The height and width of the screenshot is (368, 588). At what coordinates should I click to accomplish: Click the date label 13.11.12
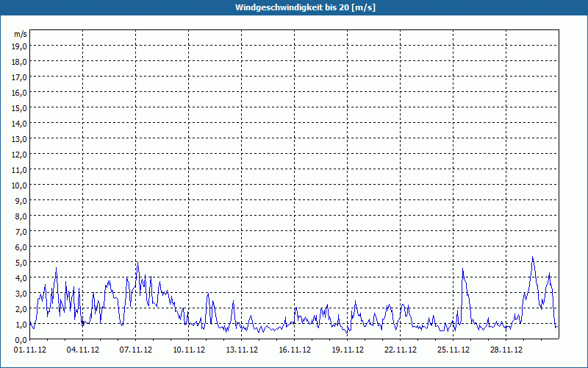click(x=242, y=350)
